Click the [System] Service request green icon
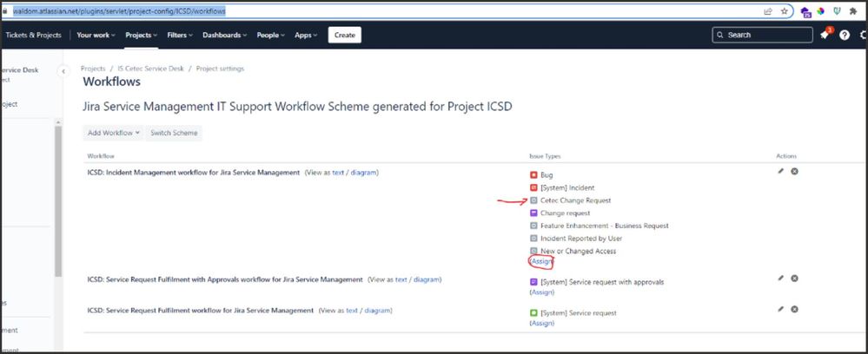 tap(533, 312)
